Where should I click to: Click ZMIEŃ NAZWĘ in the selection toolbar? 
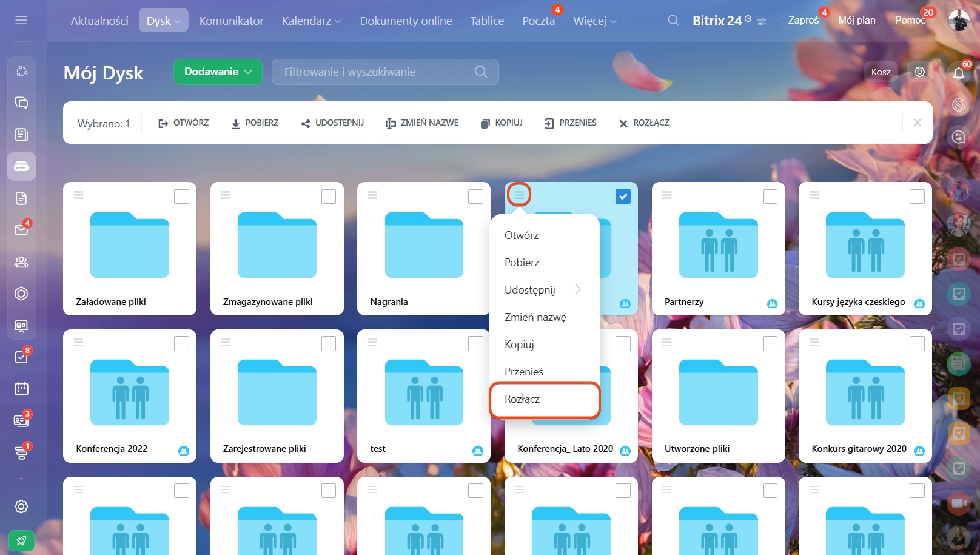click(422, 123)
